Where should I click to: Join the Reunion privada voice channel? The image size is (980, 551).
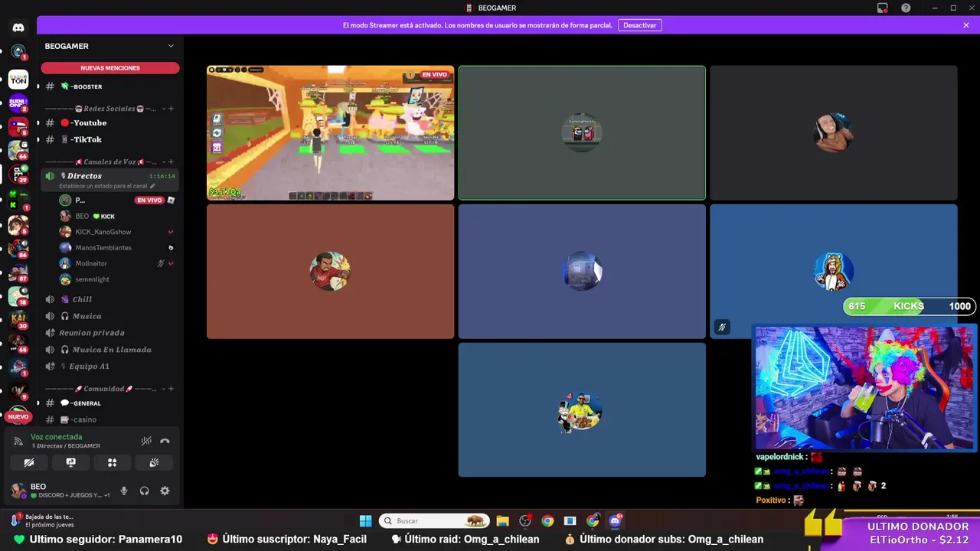point(110,333)
